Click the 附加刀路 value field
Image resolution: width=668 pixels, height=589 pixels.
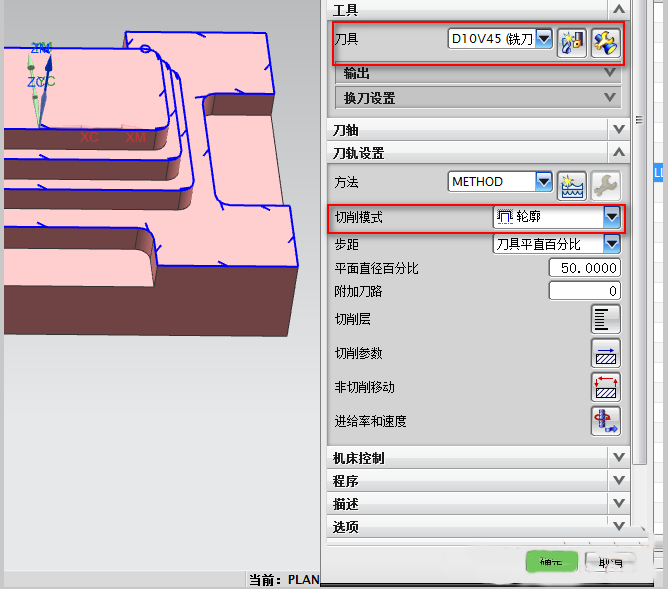coord(584,291)
